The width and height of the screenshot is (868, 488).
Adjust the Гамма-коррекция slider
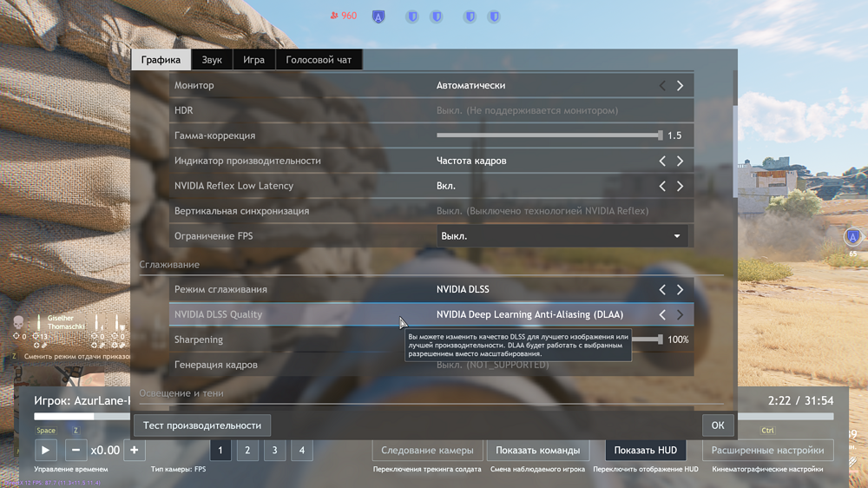[x=549, y=135]
